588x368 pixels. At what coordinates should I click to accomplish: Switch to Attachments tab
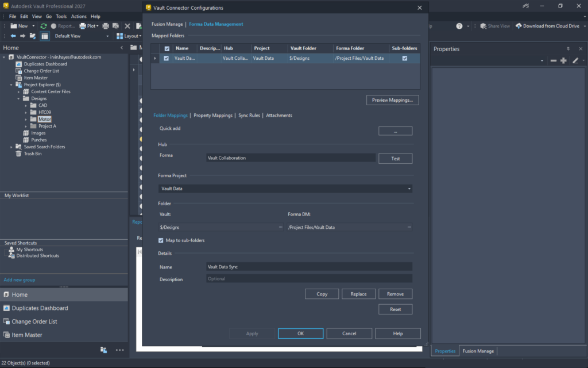coord(279,115)
